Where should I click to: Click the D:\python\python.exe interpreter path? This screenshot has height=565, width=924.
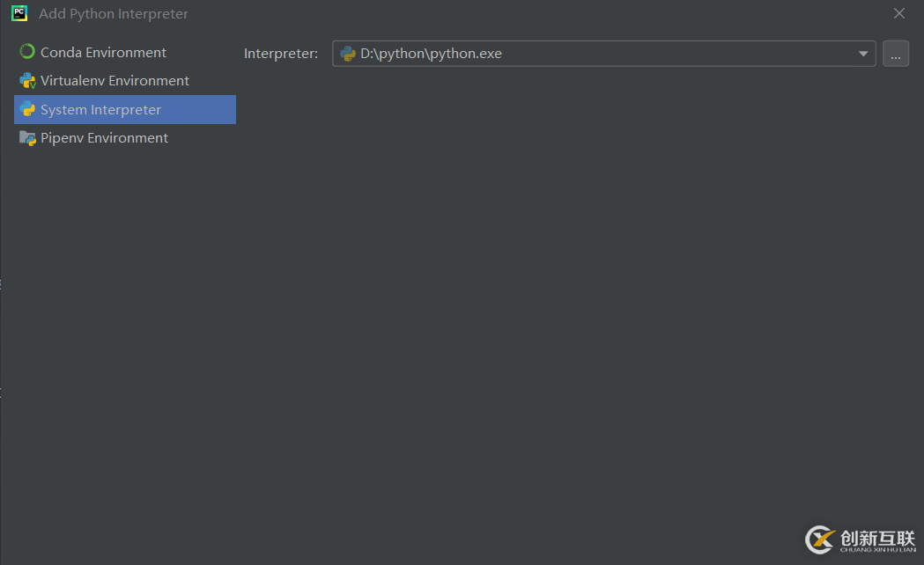coord(431,54)
